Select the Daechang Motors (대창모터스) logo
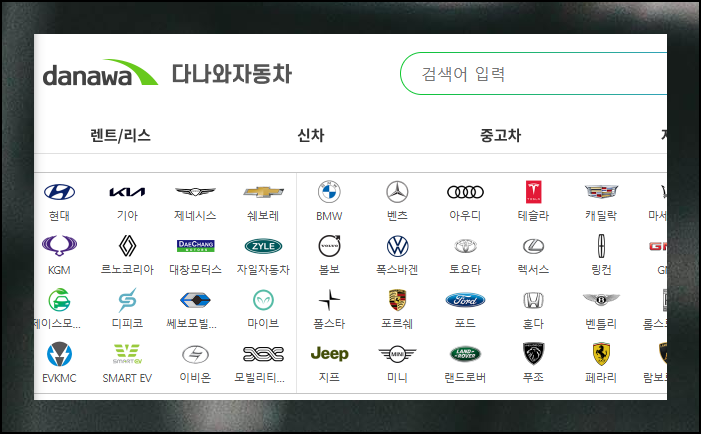The height and width of the screenshot is (434, 701). tap(195, 246)
